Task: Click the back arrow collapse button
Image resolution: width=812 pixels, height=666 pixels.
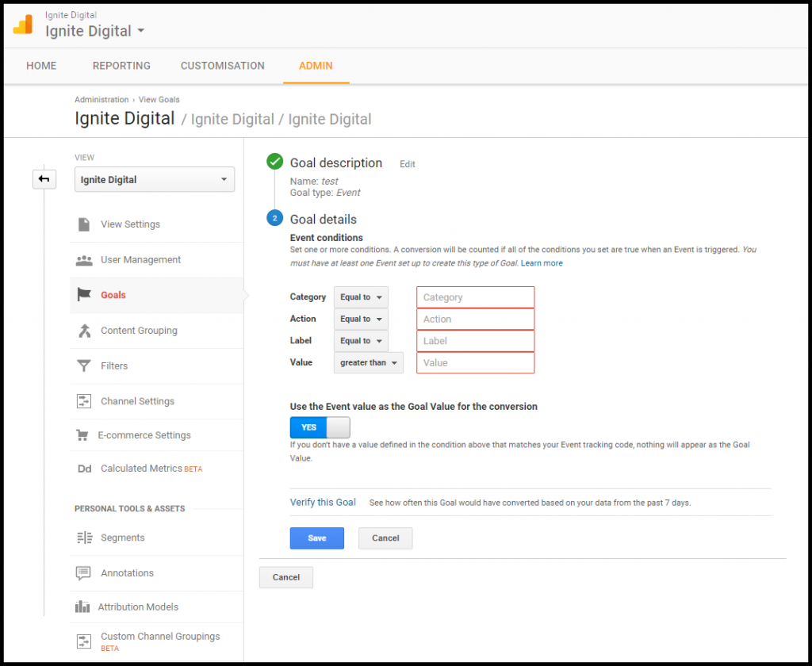Action: (44, 179)
